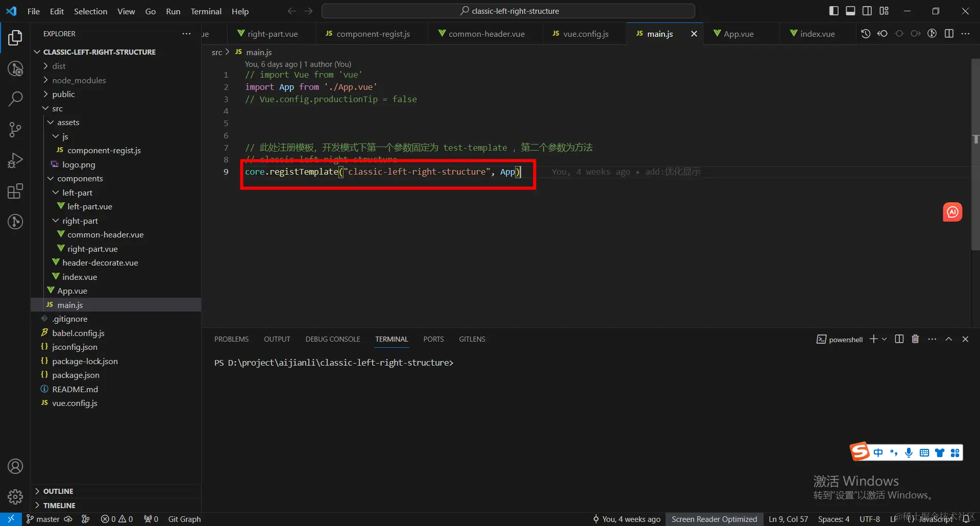Toggle file blame from the editor toolbar

coord(932,34)
